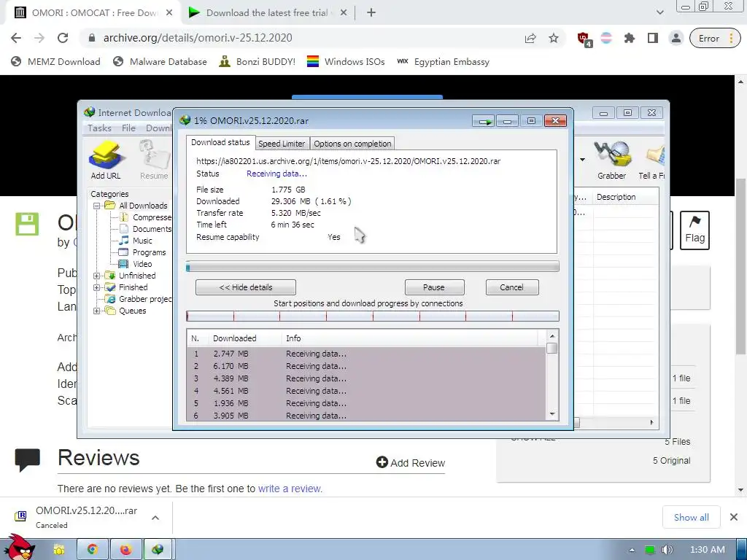The width and height of the screenshot is (747, 560).
Task: Click the connections list scrollbar down arrow
Action: 552,414
